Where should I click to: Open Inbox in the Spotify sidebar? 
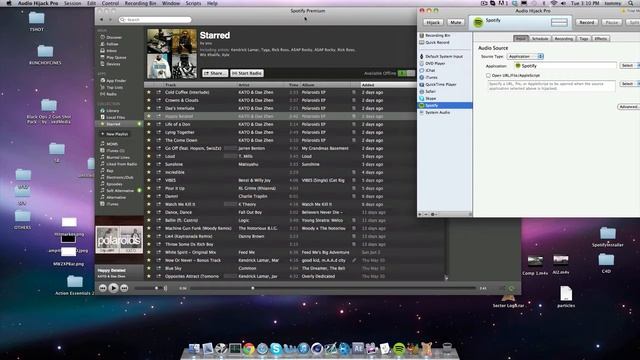111,51
